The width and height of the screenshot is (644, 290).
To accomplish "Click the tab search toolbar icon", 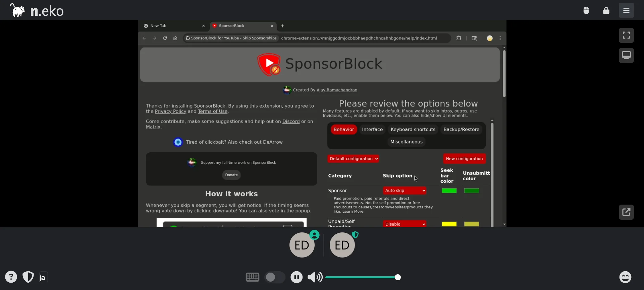I will [x=474, y=38].
